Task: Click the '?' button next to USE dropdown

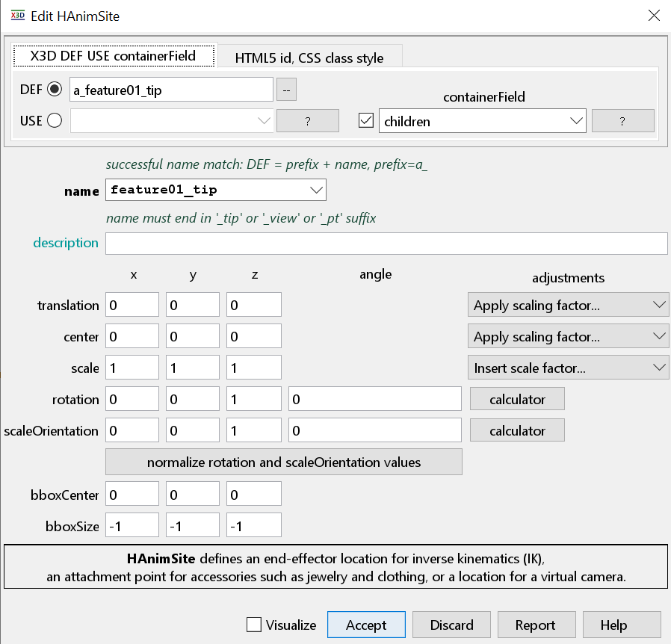Action: (307, 120)
